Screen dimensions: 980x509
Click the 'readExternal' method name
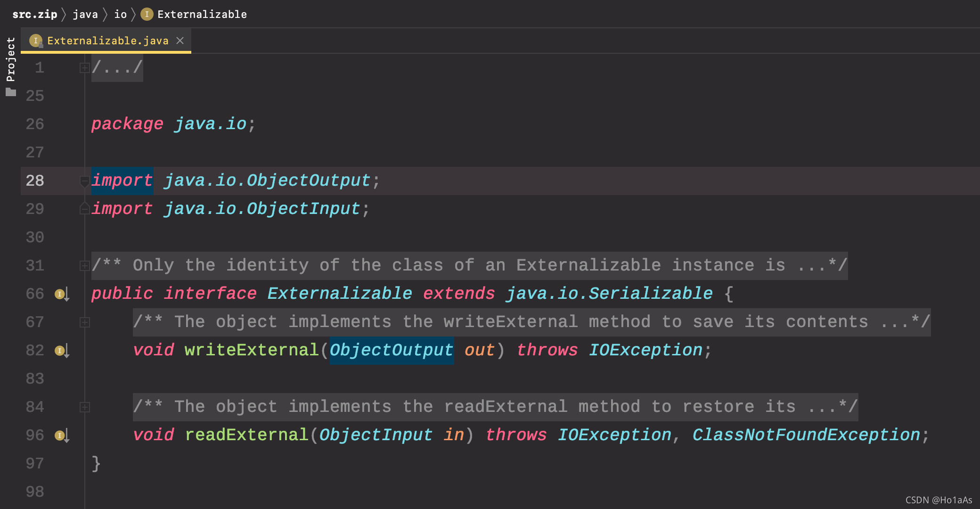tap(246, 435)
